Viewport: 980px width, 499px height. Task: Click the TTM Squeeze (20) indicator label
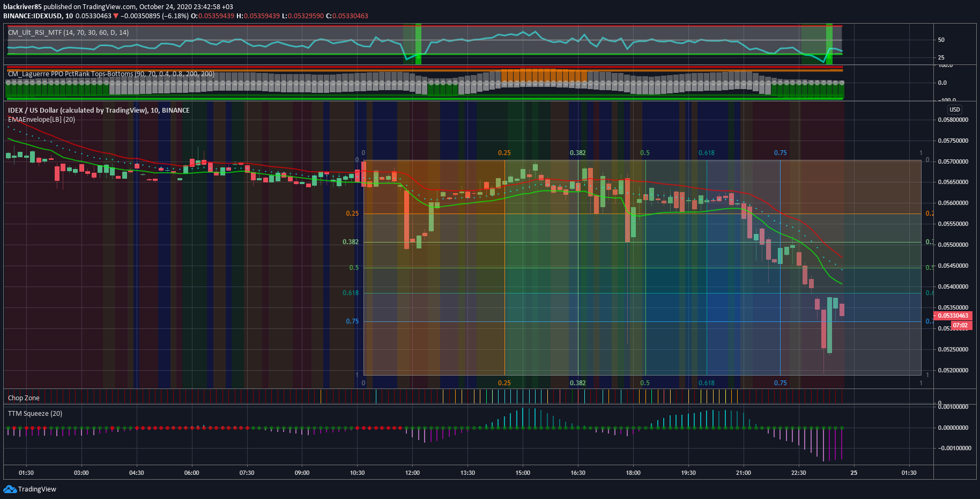click(x=35, y=413)
